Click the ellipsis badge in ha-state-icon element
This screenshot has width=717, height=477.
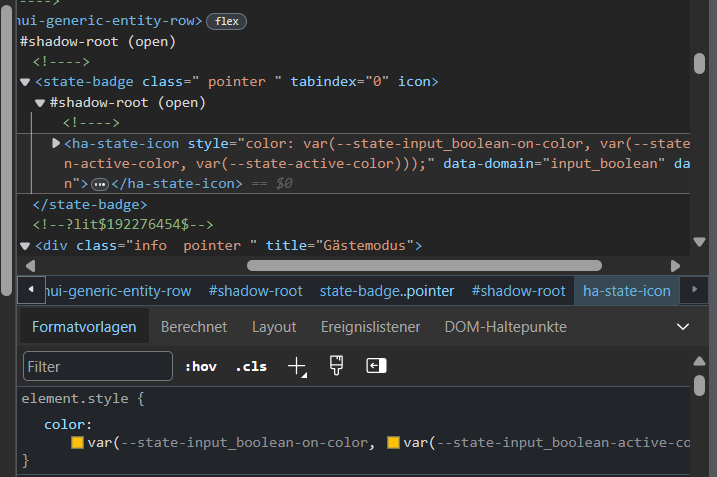[99, 184]
